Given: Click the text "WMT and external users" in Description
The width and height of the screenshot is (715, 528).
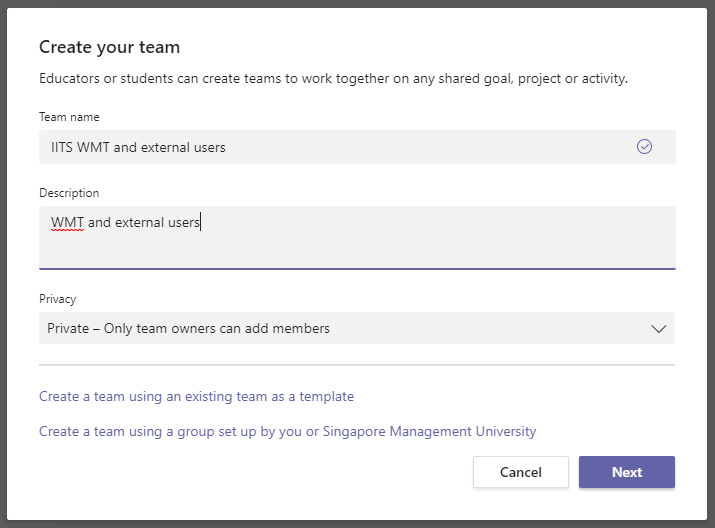Looking at the screenshot, I should pyautogui.click(x=125, y=223).
